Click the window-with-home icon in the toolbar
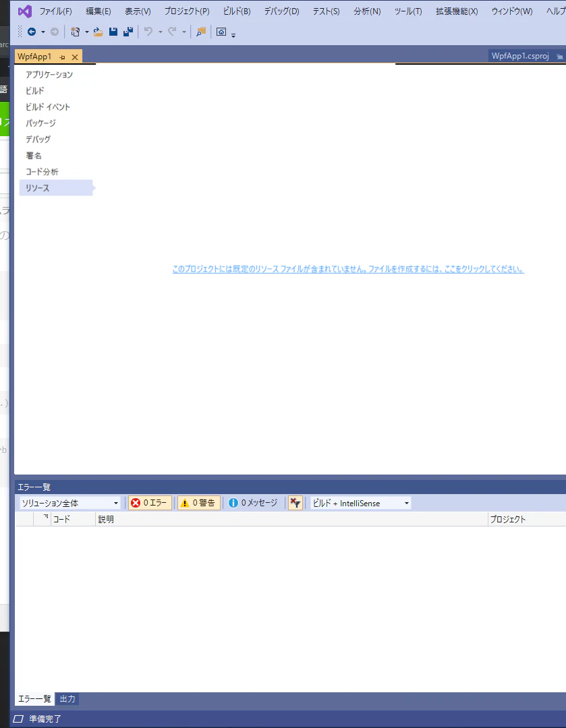566x728 pixels. coord(221,32)
